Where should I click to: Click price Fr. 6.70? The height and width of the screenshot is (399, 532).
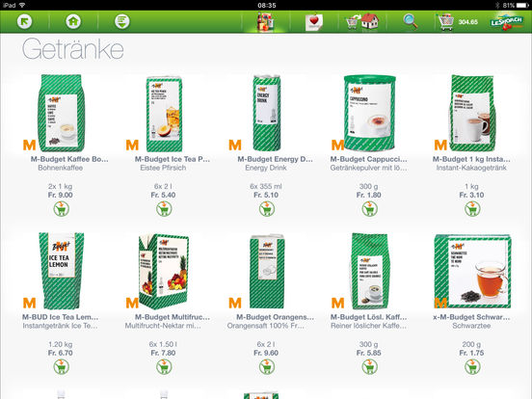point(61,353)
